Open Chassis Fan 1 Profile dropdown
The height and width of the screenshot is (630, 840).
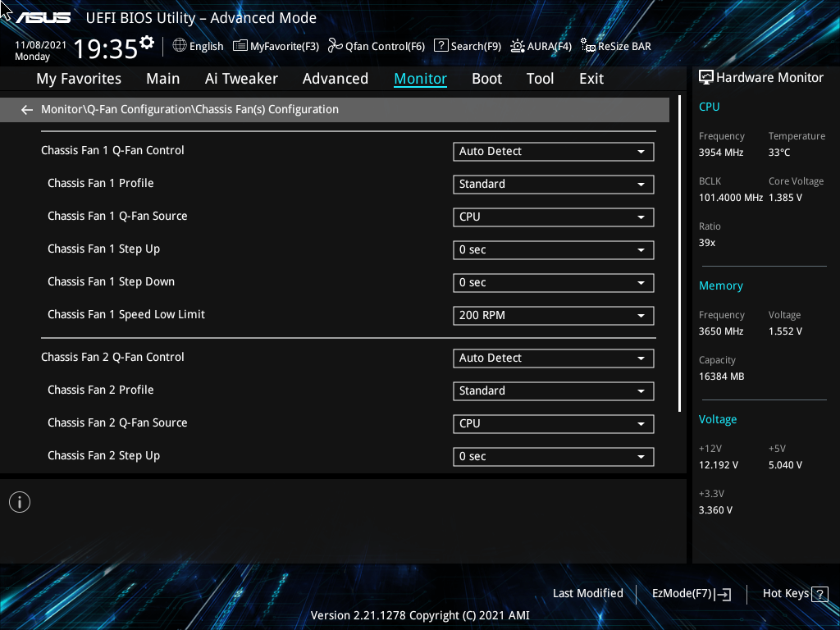coord(554,185)
